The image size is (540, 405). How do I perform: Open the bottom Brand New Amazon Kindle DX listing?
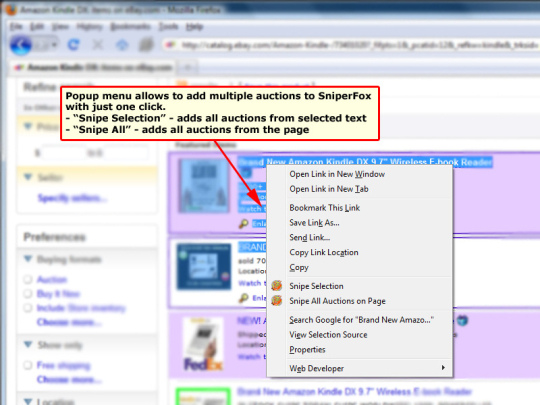[354, 392]
